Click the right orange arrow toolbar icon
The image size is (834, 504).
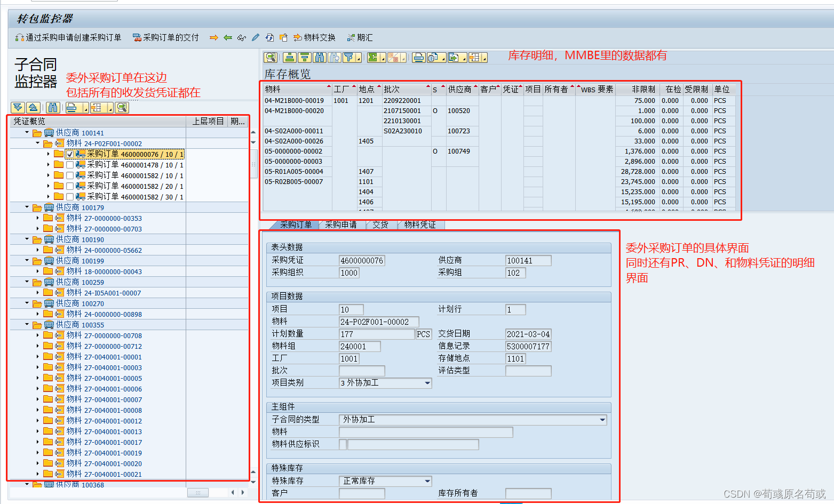[x=214, y=37]
